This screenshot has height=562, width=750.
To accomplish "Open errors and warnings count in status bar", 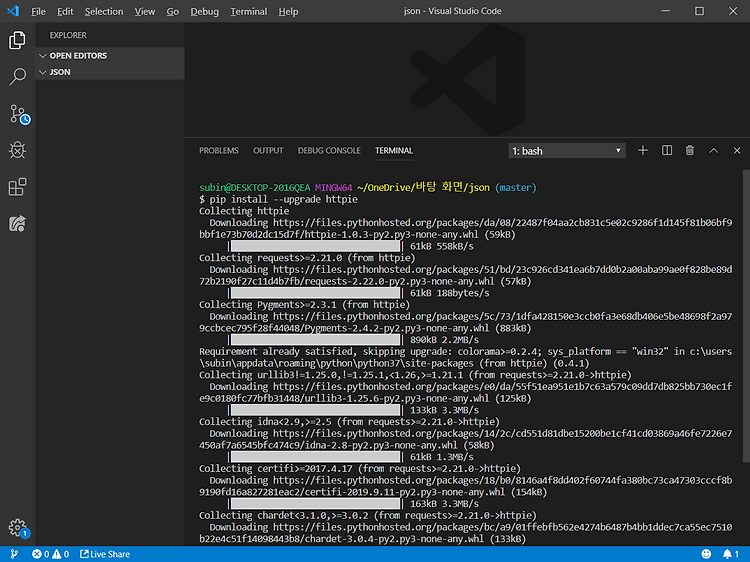I will point(50,554).
